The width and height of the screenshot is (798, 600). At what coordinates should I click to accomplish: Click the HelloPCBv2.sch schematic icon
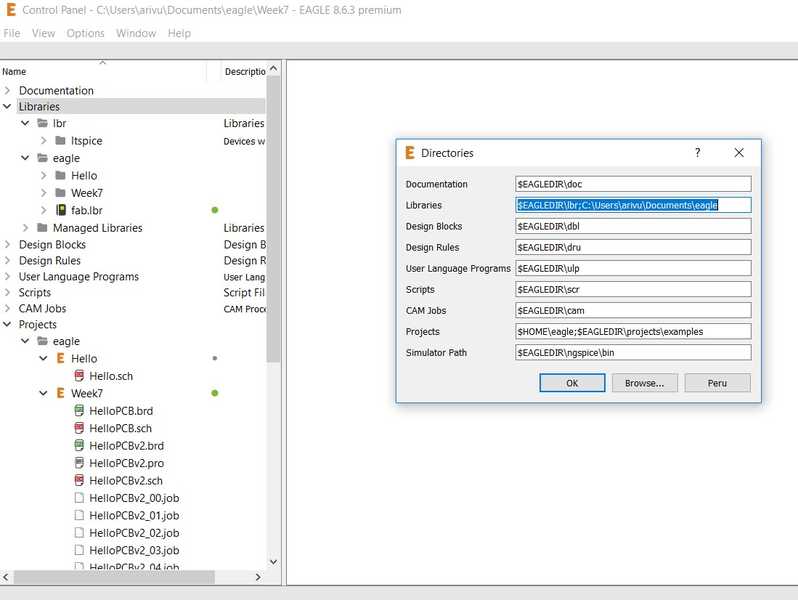coord(79,480)
